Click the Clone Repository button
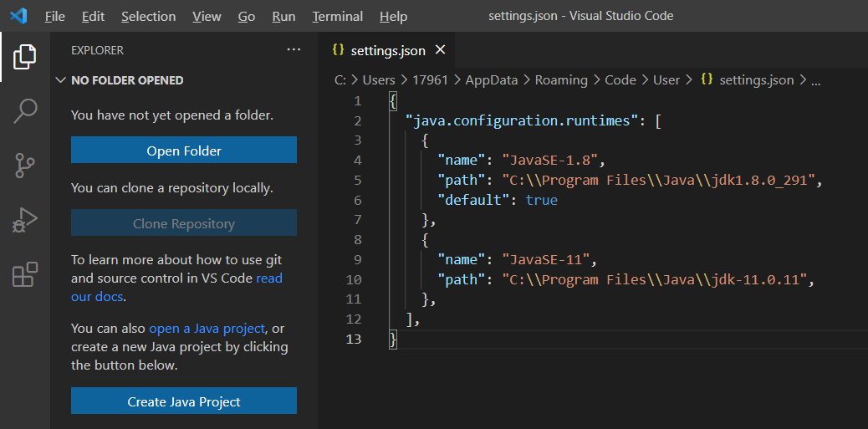Image resolution: width=868 pixels, height=429 pixels. coord(184,223)
